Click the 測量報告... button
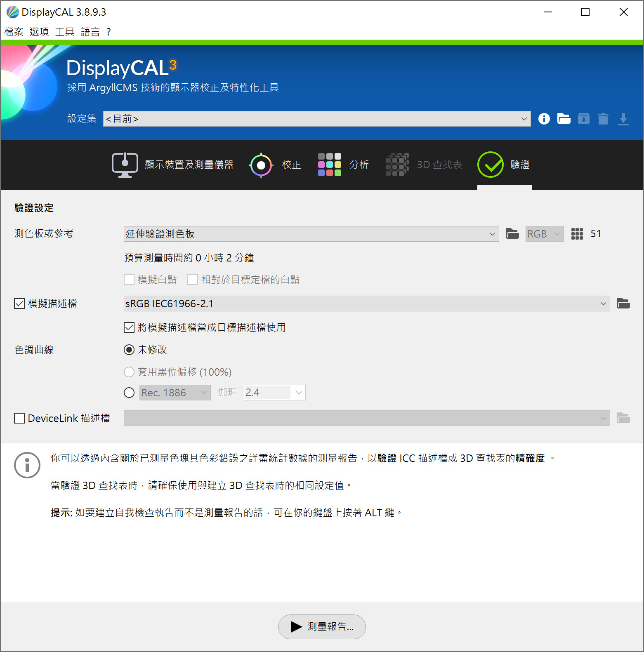644x652 pixels. 322,627
